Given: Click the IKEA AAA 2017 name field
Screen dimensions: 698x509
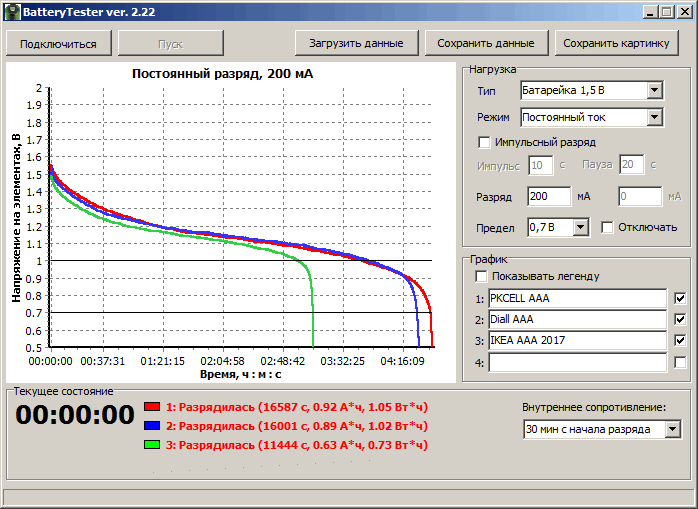Looking at the screenshot, I should 576,341.
